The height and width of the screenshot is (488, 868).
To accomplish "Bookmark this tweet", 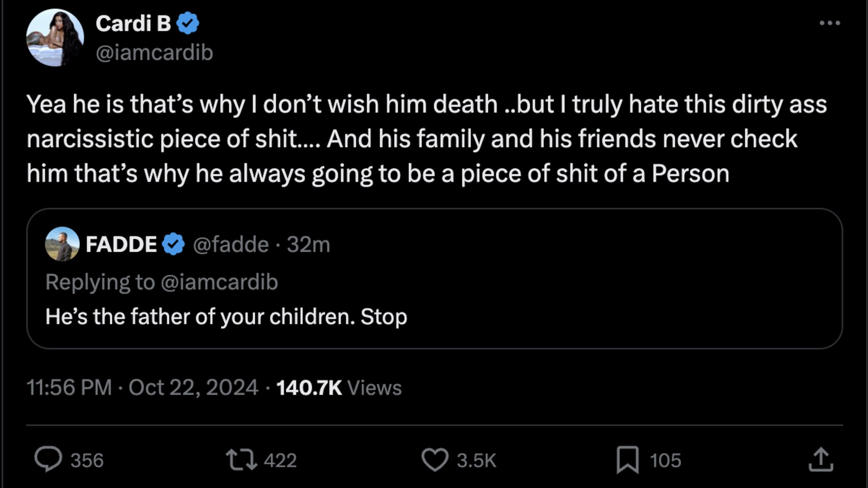I will (628, 460).
